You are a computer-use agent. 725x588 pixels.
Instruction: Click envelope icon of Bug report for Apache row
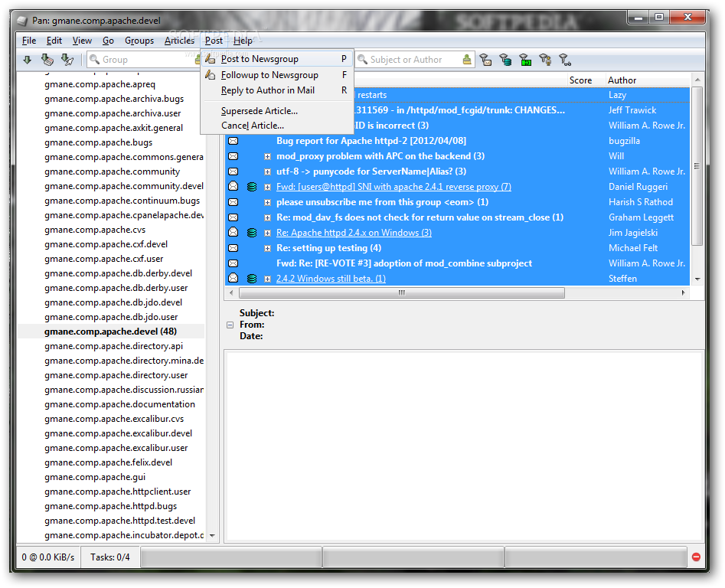234,141
